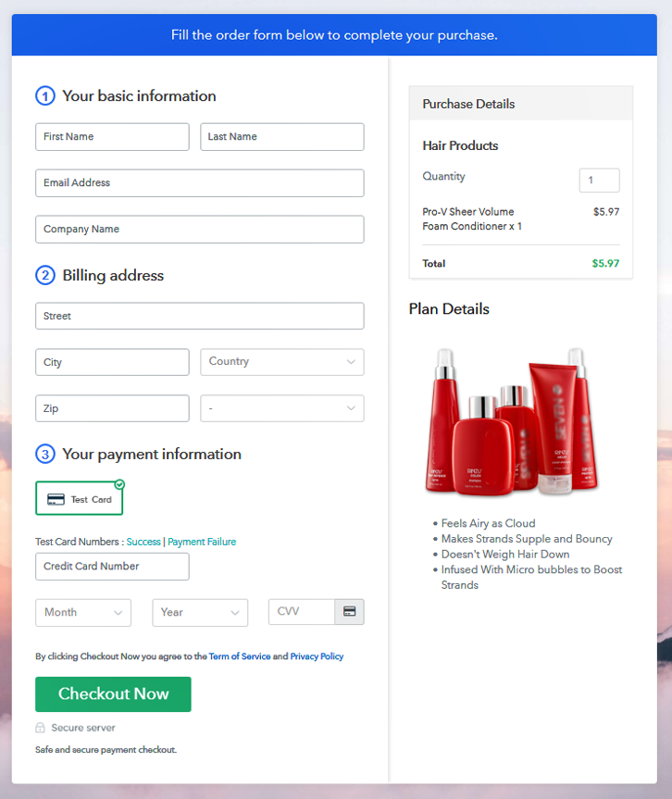Click the Success test card link
Screen dimensions: 672x799
coord(143,542)
